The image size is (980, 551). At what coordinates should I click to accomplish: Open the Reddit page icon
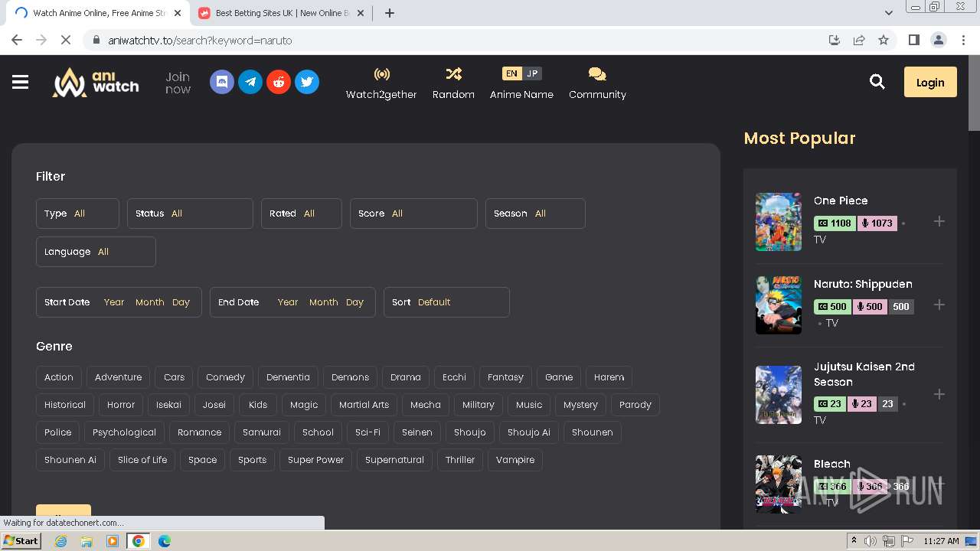click(x=279, y=82)
